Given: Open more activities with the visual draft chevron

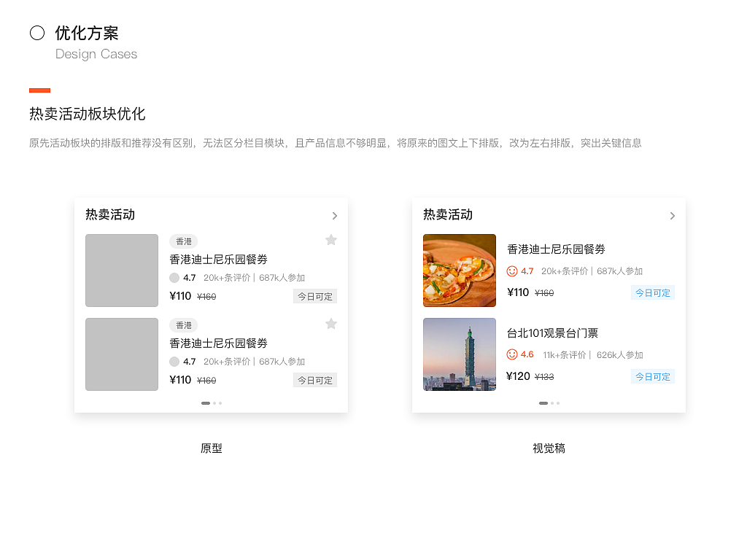Looking at the screenshot, I should tap(673, 216).
